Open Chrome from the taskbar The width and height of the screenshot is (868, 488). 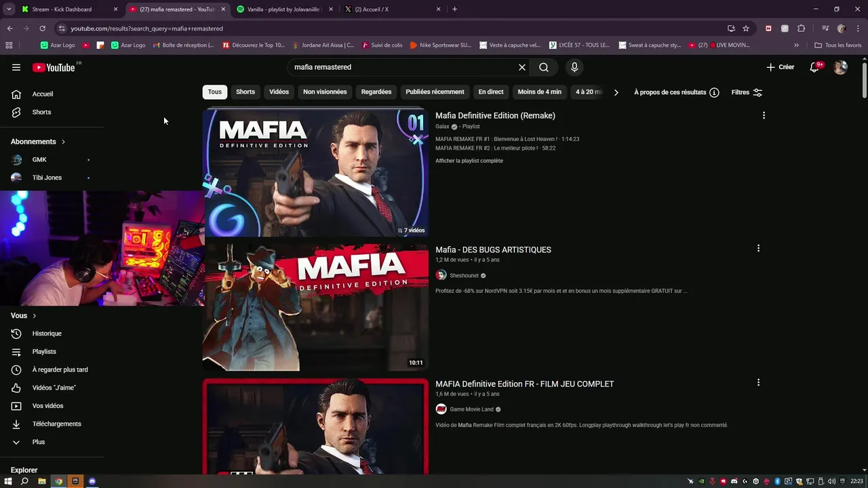(x=58, y=481)
